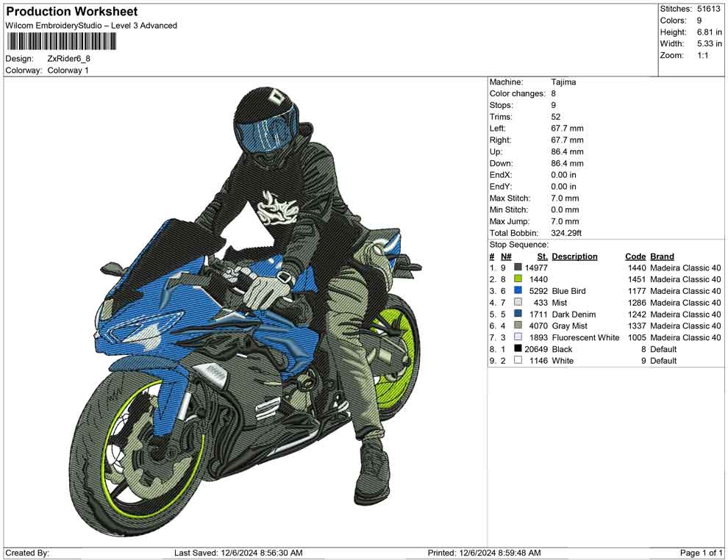
Task: Click the underlined 'Description' column header
Action: coord(574,256)
